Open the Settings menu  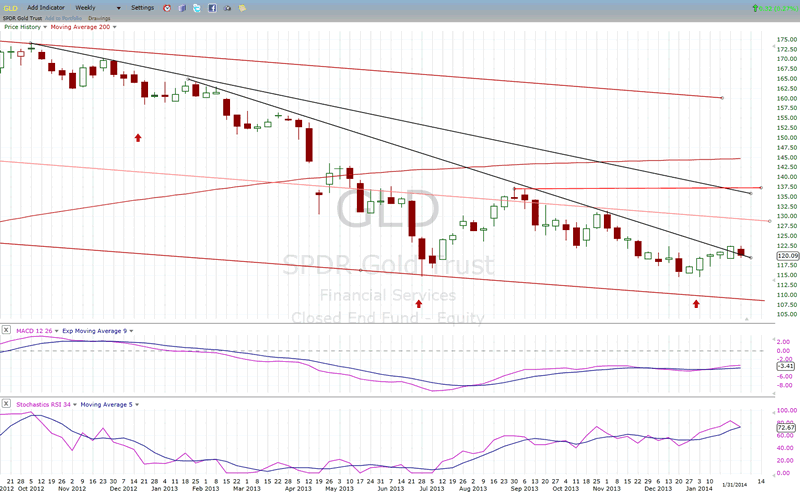coord(142,8)
